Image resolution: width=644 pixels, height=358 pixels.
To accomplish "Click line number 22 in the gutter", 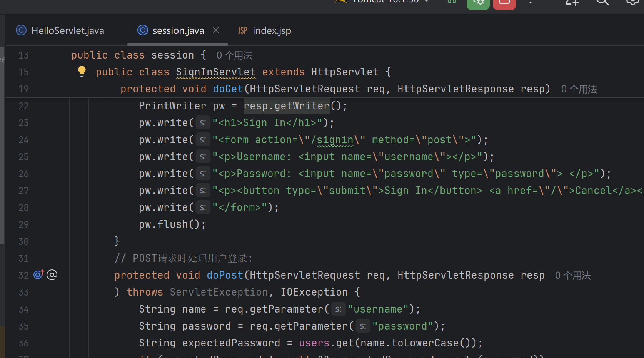I will 23,106.
